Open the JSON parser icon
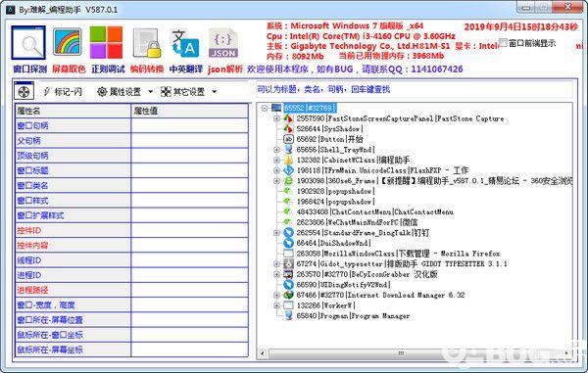Screen dimensions: 588x373 [223, 43]
